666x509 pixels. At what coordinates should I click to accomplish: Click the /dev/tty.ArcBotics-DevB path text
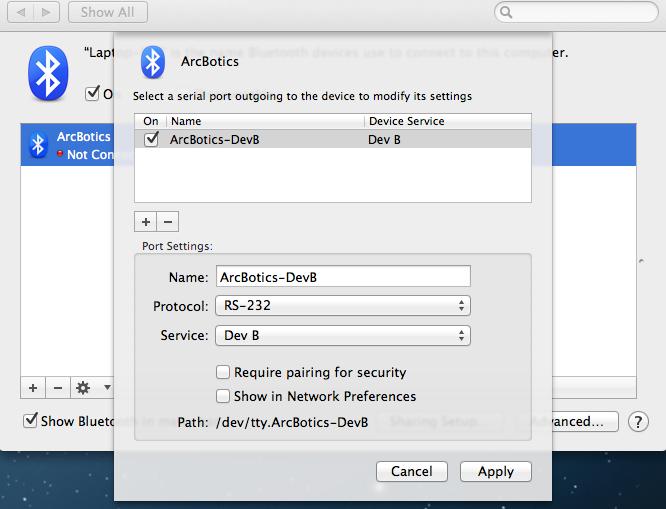pyautogui.click(x=292, y=422)
